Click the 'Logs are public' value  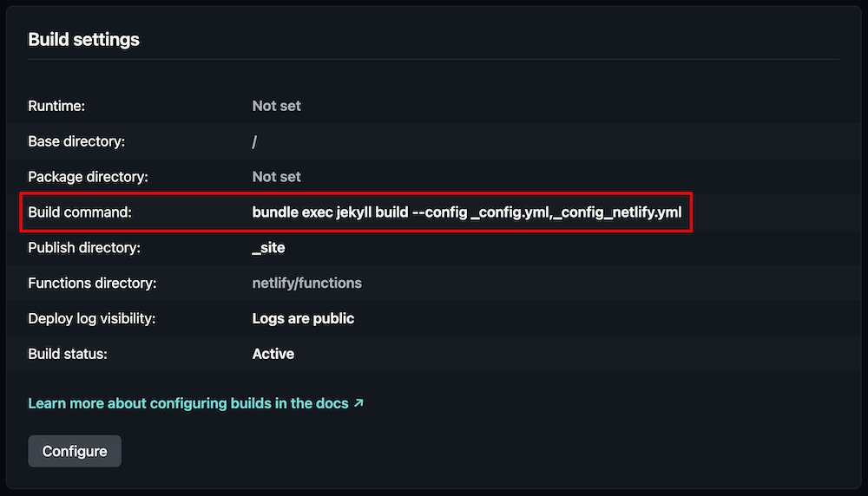click(303, 319)
